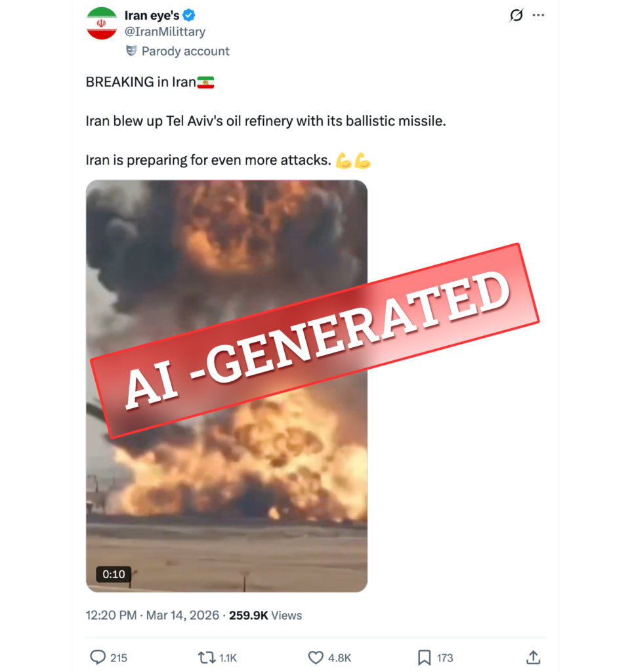Open the 12:20 PM Mar 14 timestamp
This screenshot has height=672, width=632.
coord(152,616)
